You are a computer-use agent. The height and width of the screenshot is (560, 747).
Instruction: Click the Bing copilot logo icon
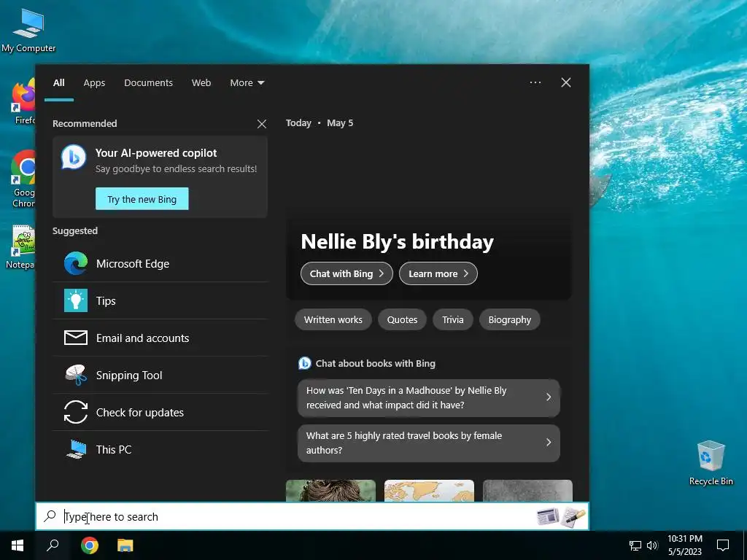[74, 157]
